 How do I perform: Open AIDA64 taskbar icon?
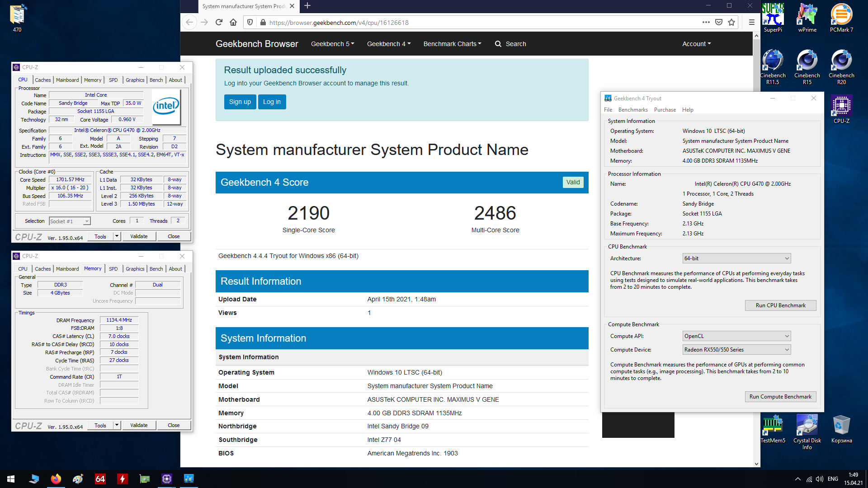pos(100,479)
